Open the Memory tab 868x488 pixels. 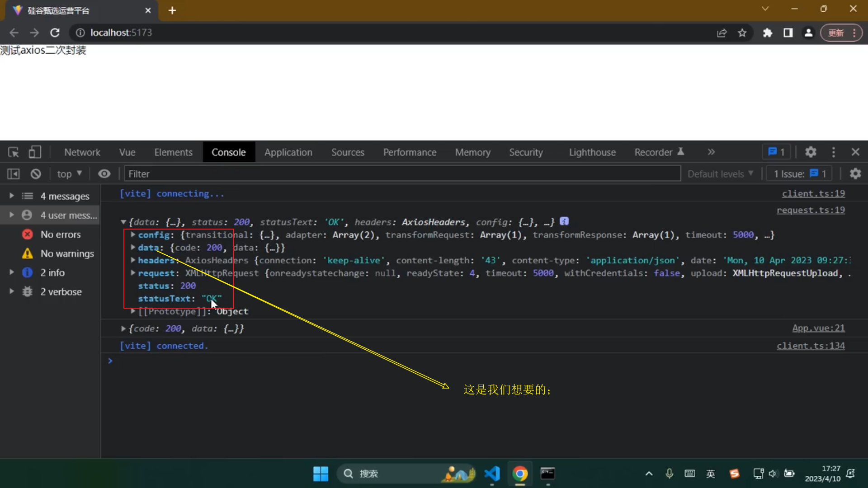pyautogui.click(x=473, y=152)
